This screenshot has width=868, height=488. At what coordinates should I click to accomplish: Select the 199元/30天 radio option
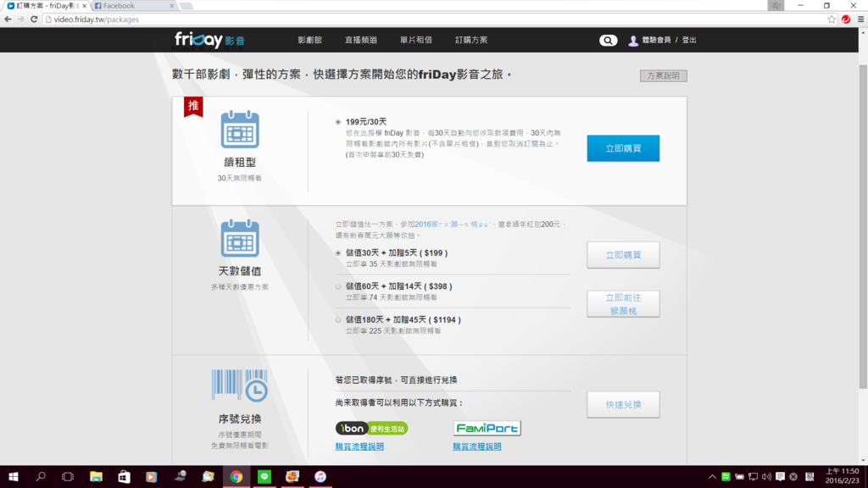tap(338, 122)
